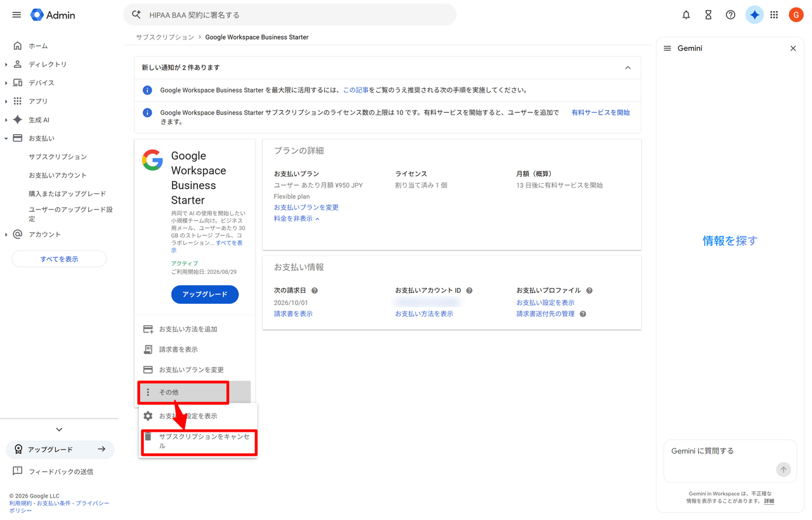This screenshot has width=812, height=520.
Task: Click すべてを表示 sidebar button
Action: click(x=59, y=259)
